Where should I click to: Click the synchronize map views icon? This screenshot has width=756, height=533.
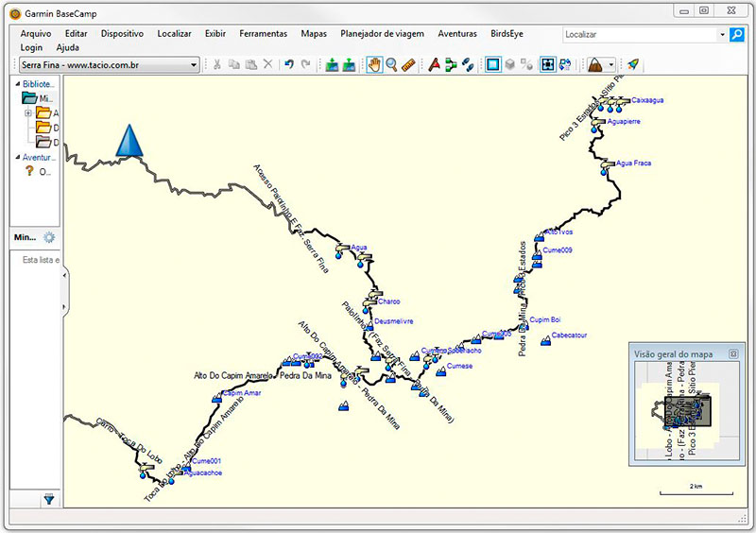click(x=565, y=64)
